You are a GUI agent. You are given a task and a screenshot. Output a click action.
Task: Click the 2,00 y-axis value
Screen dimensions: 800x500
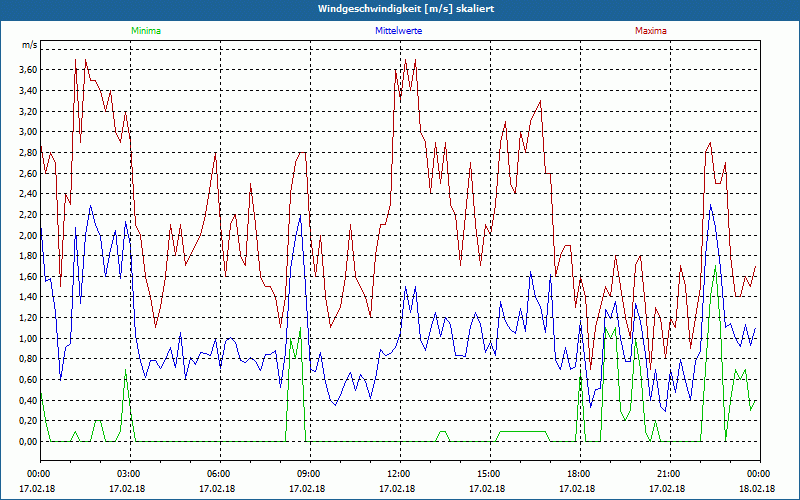tap(29, 235)
